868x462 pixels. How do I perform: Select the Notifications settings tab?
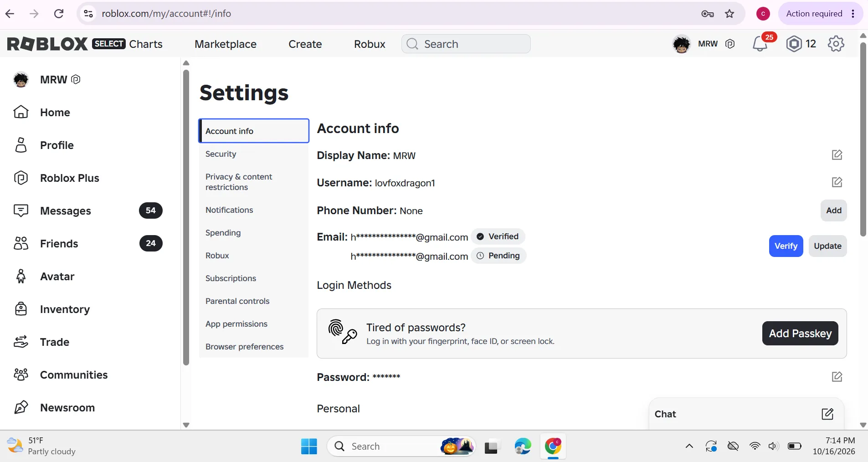tap(254, 210)
